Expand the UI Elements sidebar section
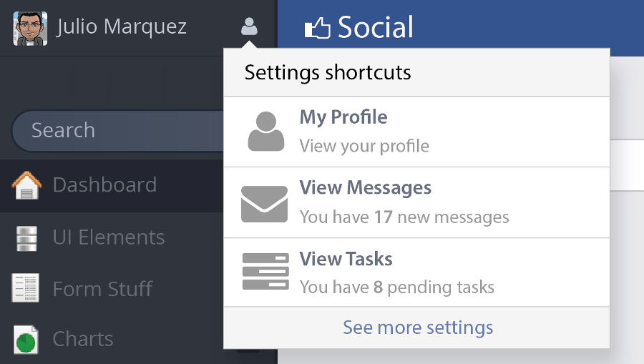 pos(112,237)
